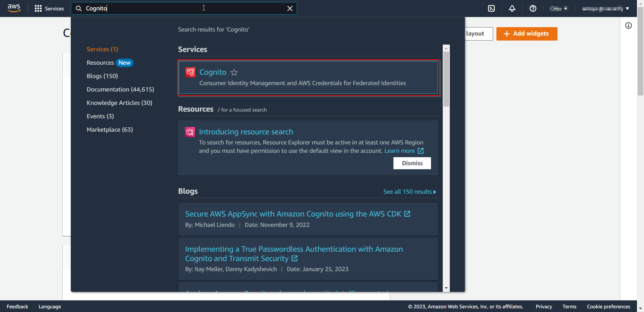
Task: See all 150 blog results
Action: pyautogui.click(x=410, y=192)
